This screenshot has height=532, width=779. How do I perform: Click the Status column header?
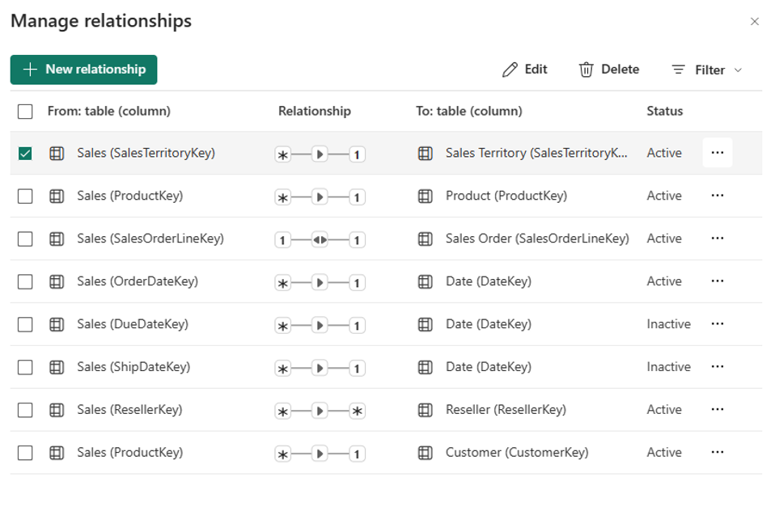point(665,112)
